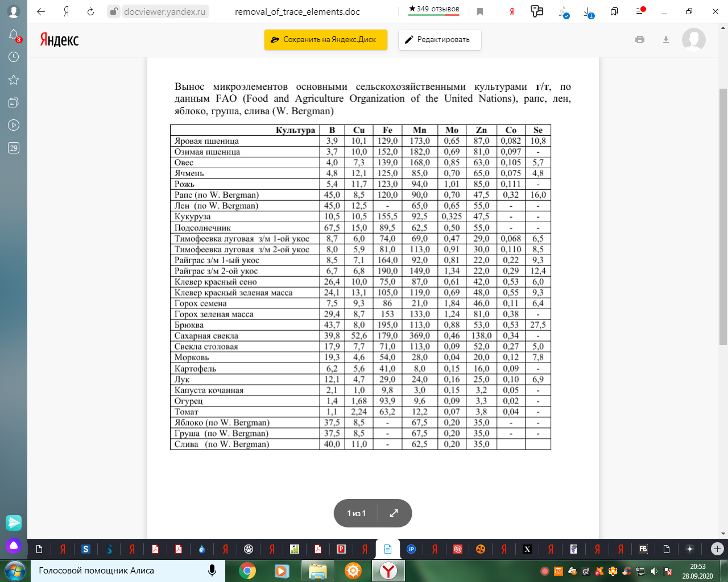
Task: Open the video play icon in sidebar
Action: point(14,125)
